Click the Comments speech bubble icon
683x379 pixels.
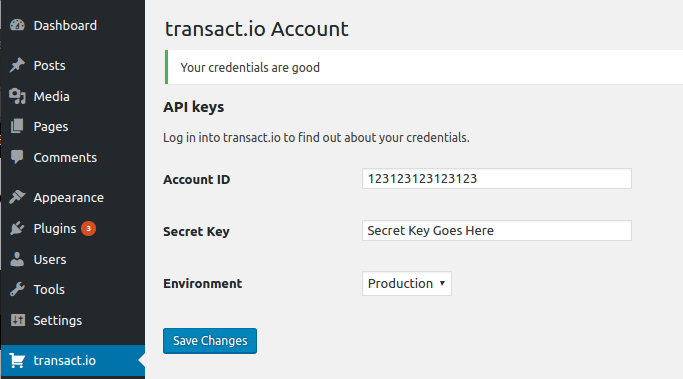click(17, 157)
